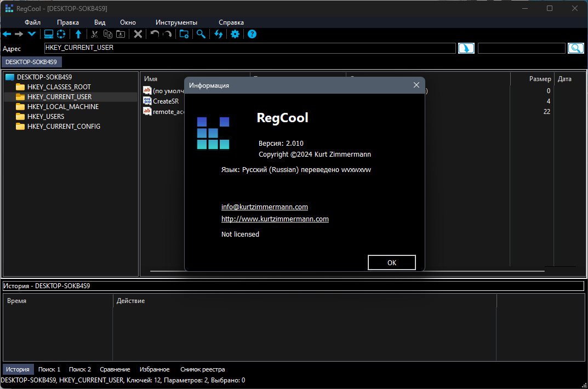Click the local computer registry icon
The height and width of the screenshot is (389, 588).
[x=49, y=34]
